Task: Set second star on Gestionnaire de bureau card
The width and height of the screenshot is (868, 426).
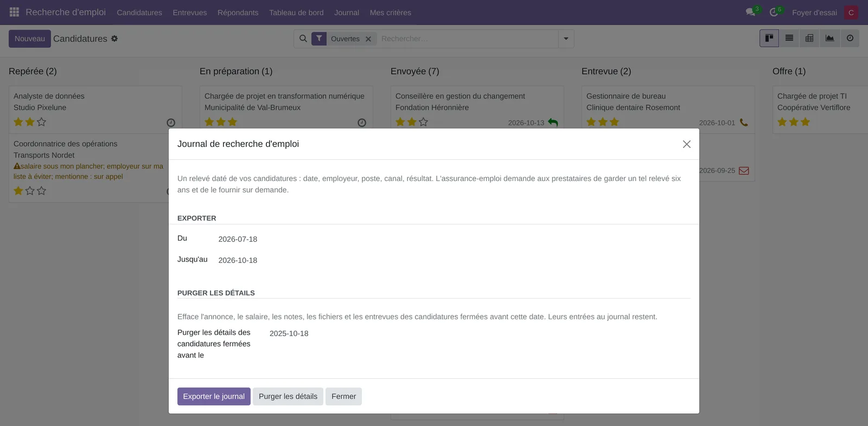Action: tap(603, 122)
